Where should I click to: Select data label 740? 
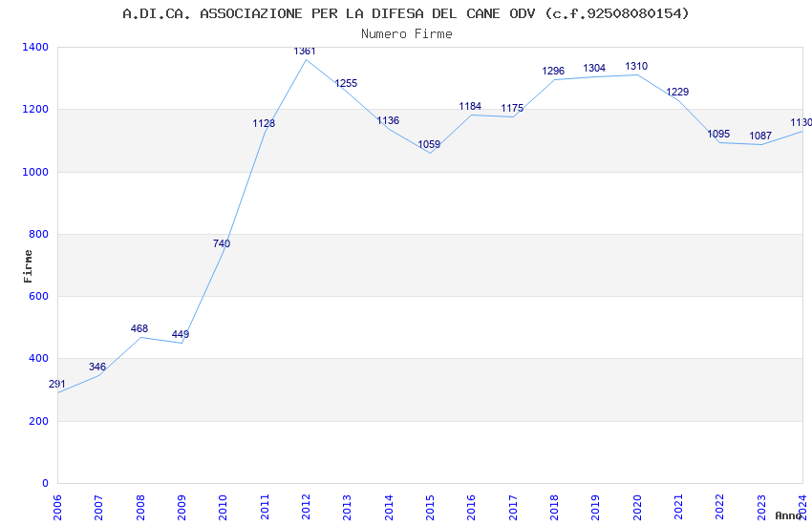[222, 243]
